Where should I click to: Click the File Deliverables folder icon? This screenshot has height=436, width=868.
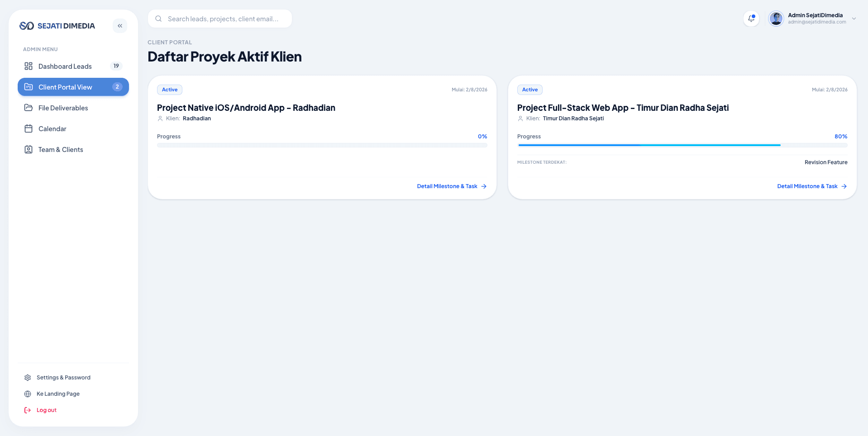tap(29, 108)
